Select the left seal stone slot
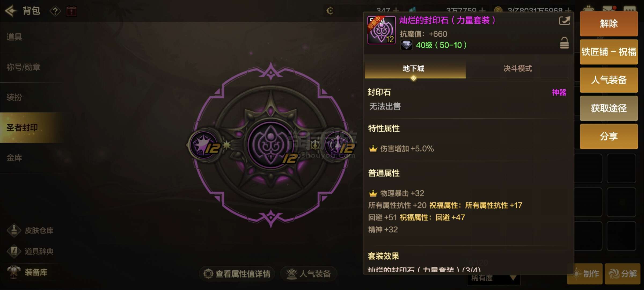The height and width of the screenshot is (290, 644). click(x=204, y=145)
